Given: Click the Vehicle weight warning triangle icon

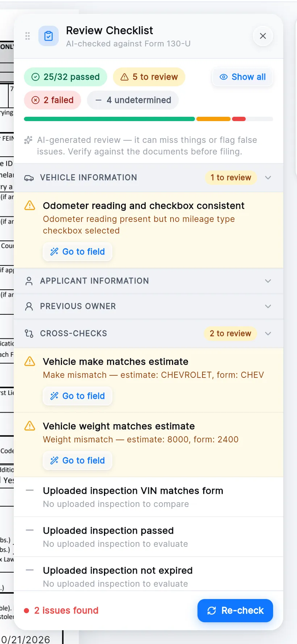Looking at the screenshot, I should (x=30, y=426).
